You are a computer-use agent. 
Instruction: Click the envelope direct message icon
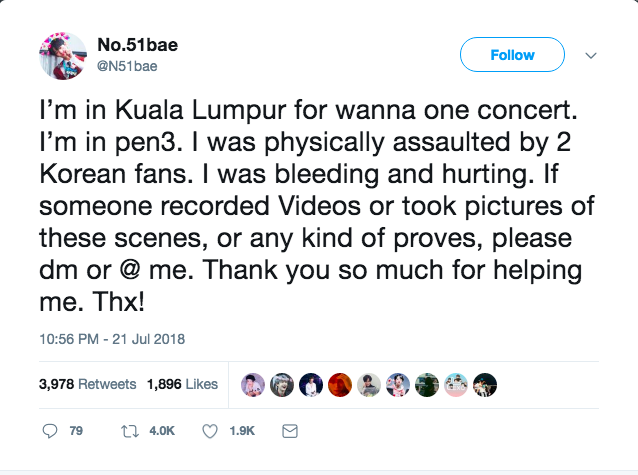[x=291, y=431]
